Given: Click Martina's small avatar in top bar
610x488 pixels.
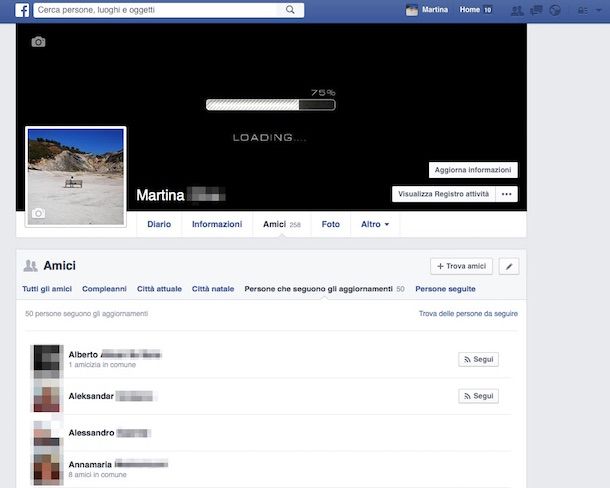Looking at the screenshot, I should (412, 10).
